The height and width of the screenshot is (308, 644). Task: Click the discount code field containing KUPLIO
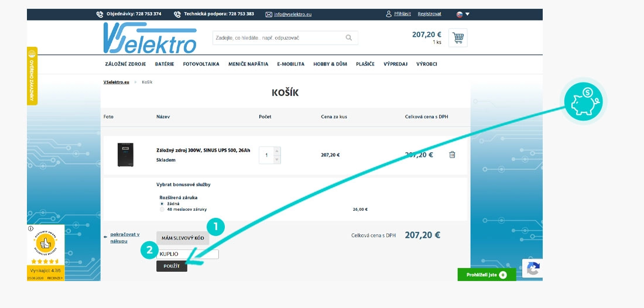click(188, 254)
